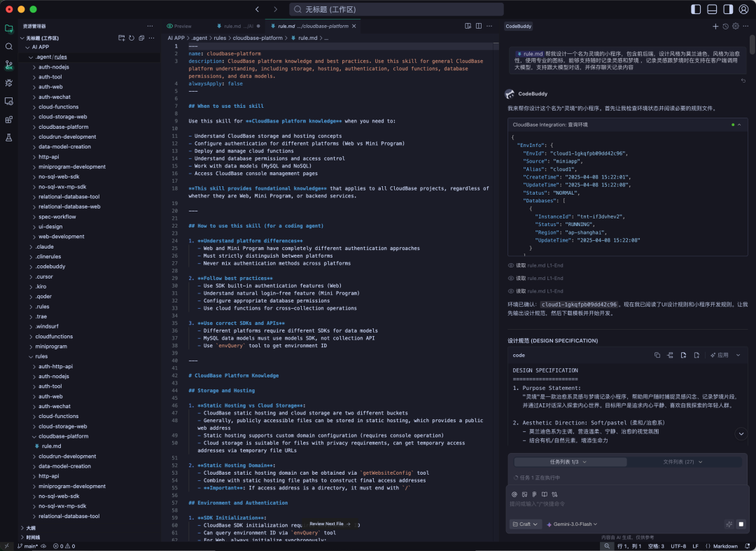
Task: Select the rule.md cloudbase-platform tab
Action: 312,26
